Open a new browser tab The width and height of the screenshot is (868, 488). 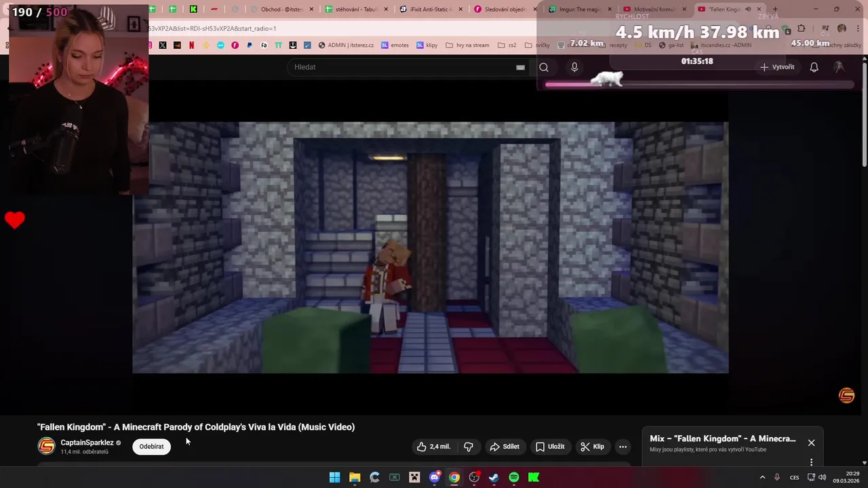[775, 9]
